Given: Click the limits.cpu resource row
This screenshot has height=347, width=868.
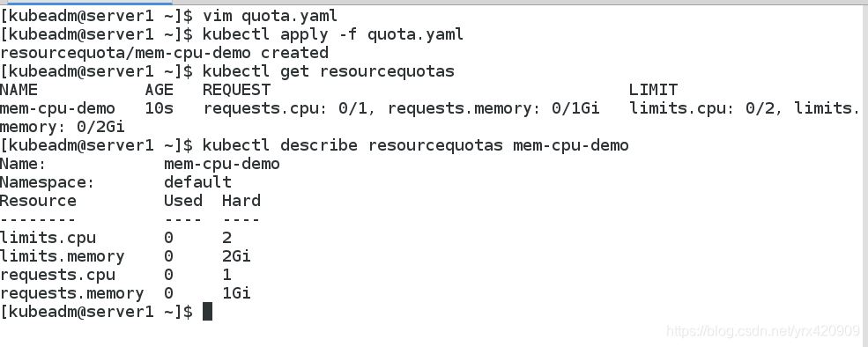Looking at the screenshot, I should click(115, 238).
